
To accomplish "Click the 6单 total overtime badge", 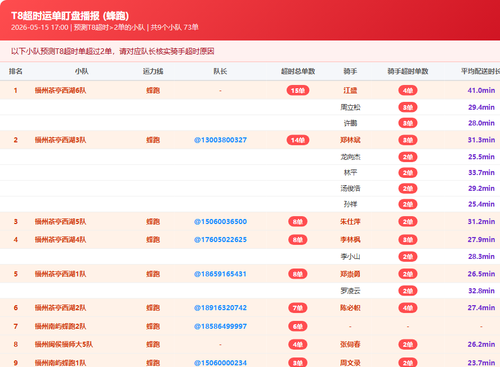I will click(x=298, y=326).
